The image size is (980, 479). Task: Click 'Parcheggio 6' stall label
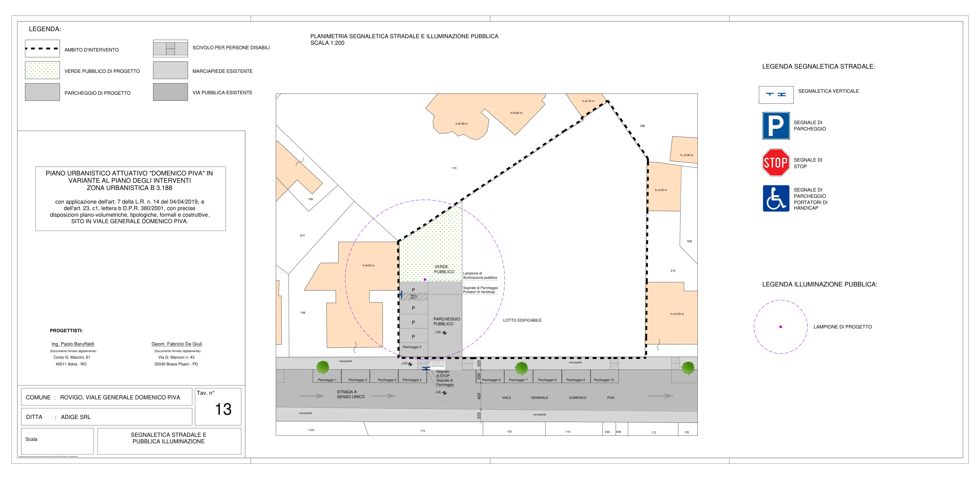click(x=492, y=380)
